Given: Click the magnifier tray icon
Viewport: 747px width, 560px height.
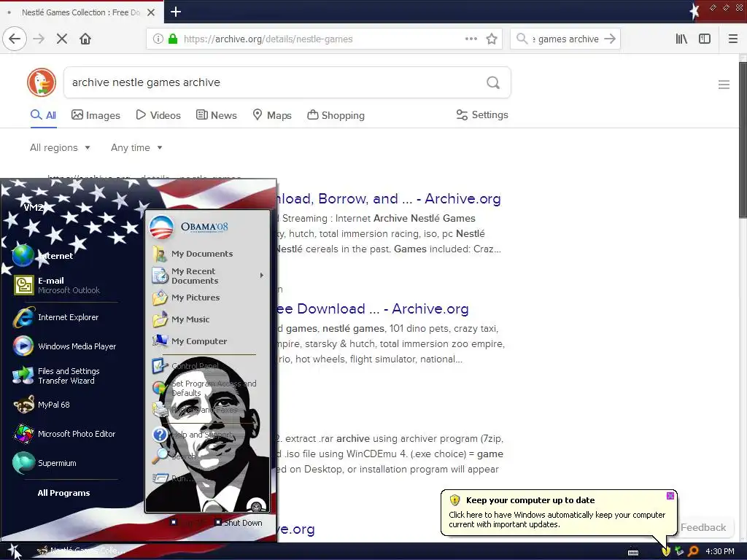Looking at the screenshot, I should point(693,551).
